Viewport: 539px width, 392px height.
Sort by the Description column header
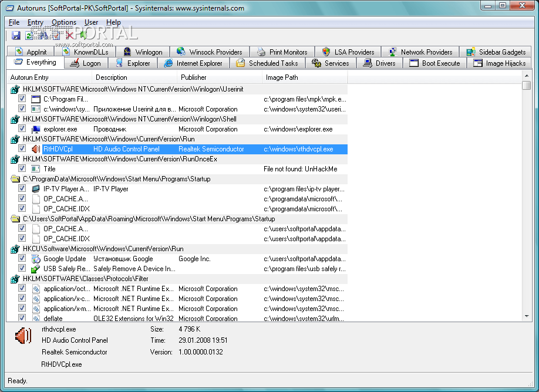coord(134,77)
